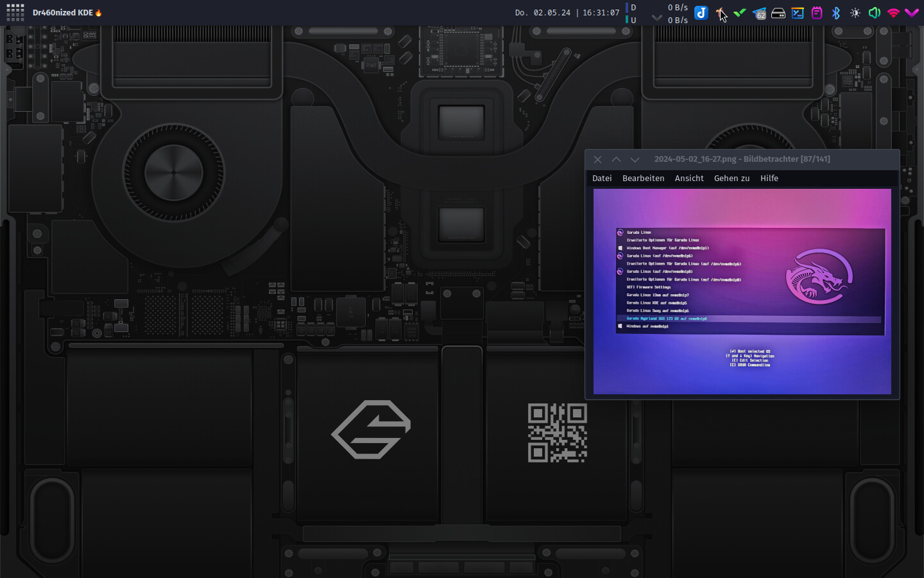Open the application launcher grid icon
This screenshot has width=924, height=578.
15,12
